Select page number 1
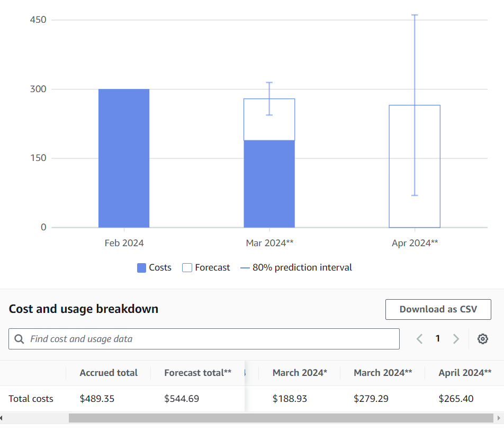 [438, 339]
